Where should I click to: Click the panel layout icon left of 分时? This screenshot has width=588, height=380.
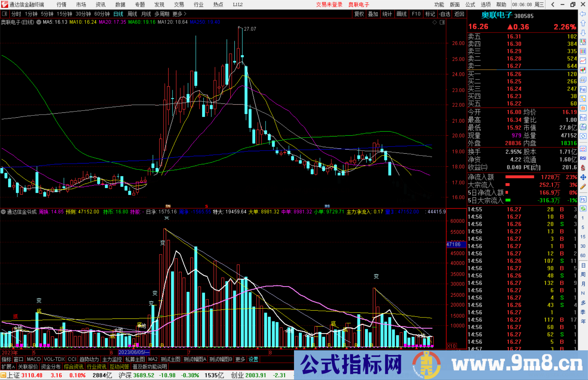[x=5, y=14]
